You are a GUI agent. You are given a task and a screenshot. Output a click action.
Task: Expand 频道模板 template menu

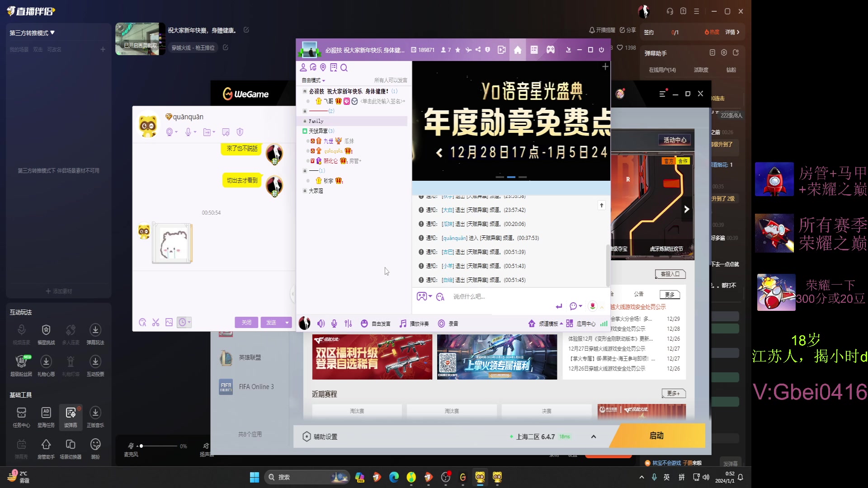[x=546, y=324]
